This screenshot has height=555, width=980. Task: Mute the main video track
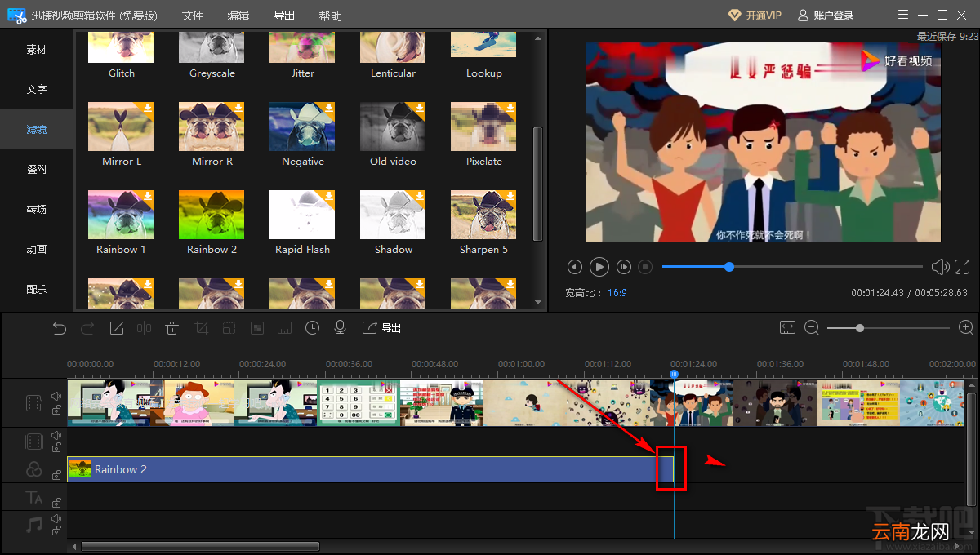[56, 396]
